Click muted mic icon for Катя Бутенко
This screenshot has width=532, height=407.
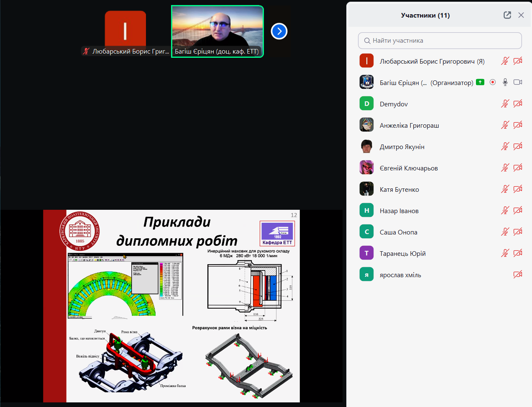tap(505, 189)
